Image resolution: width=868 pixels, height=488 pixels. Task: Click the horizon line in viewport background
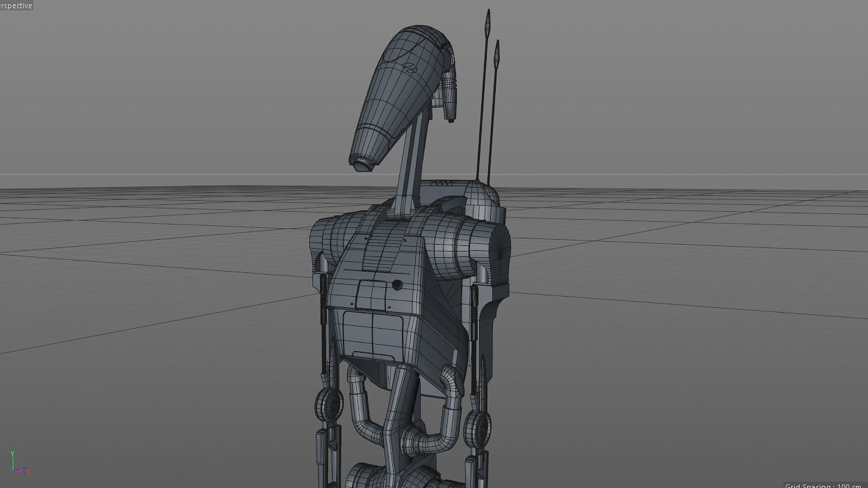pyautogui.click(x=181, y=174)
